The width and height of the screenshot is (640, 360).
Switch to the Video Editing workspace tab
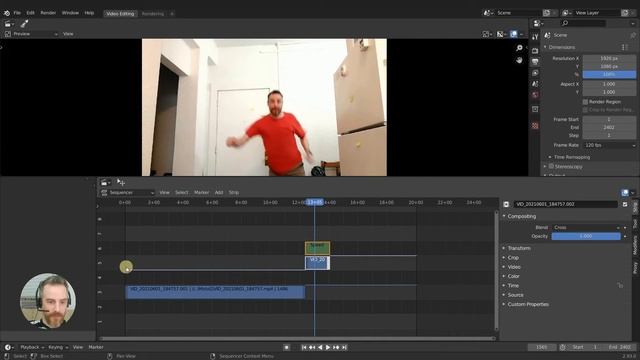(x=120, y=13)
